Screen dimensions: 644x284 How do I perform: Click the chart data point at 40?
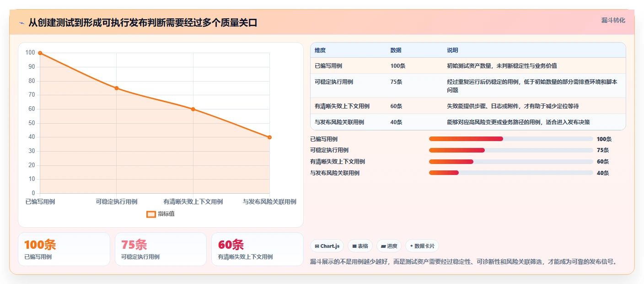[x=269, y=137]
